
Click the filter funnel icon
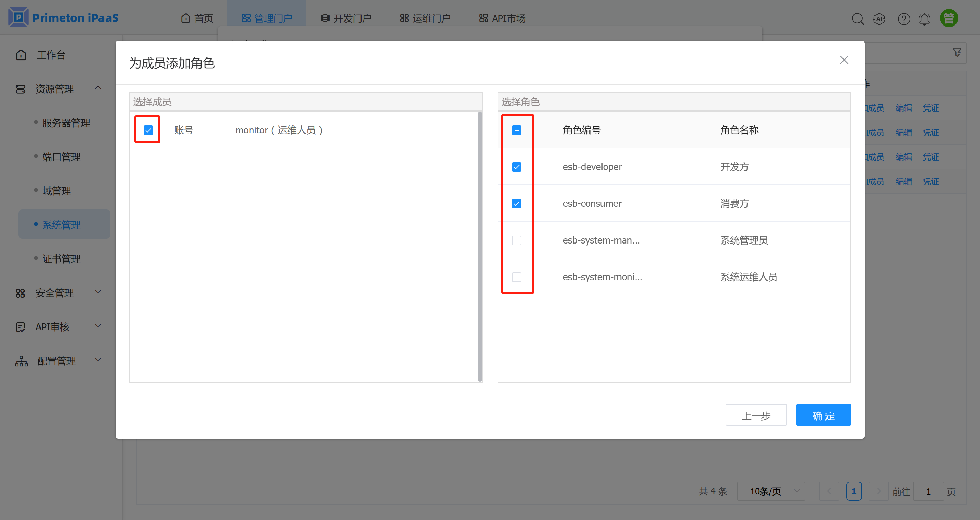(x=957, y=52)
